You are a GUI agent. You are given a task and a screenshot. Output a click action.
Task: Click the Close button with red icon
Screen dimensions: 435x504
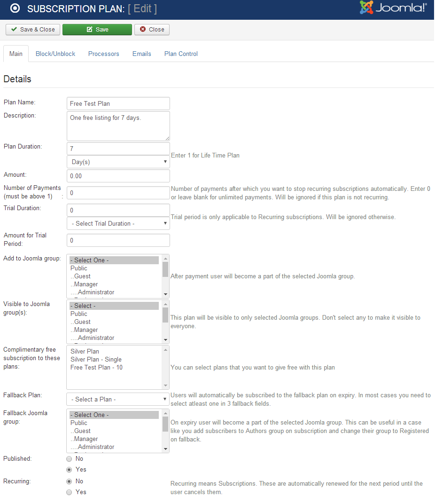[152, 30]
